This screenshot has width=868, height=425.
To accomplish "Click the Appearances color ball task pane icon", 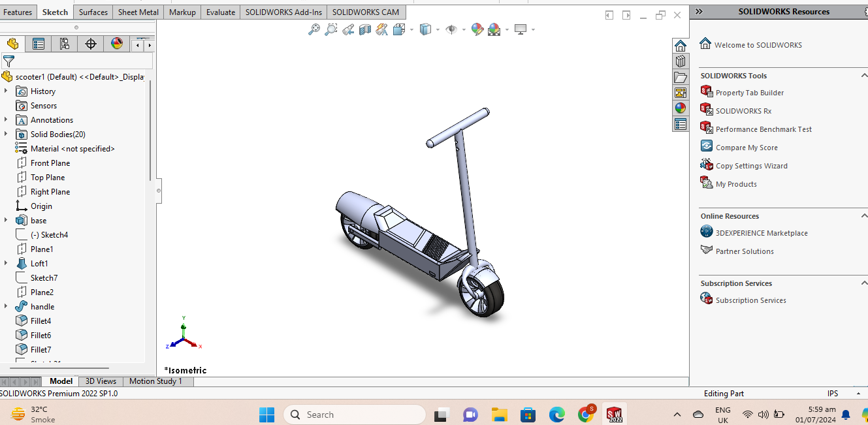I will [681, 108].
